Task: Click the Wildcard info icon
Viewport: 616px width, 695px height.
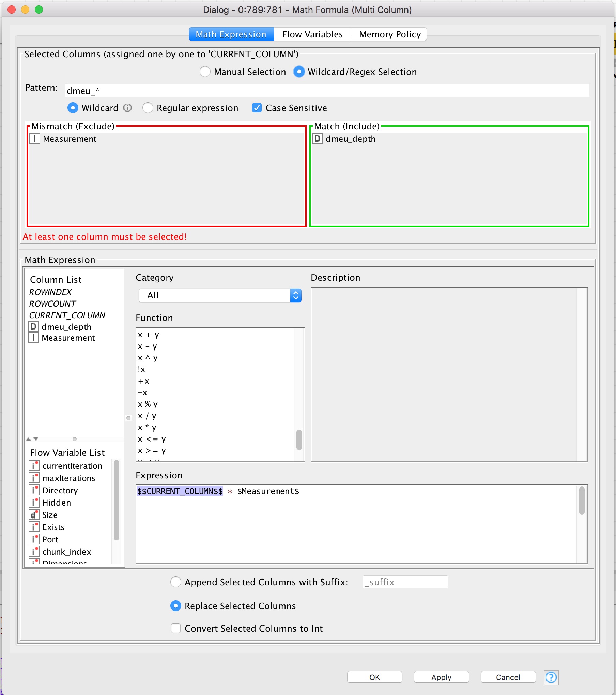Action: (127, 108)
